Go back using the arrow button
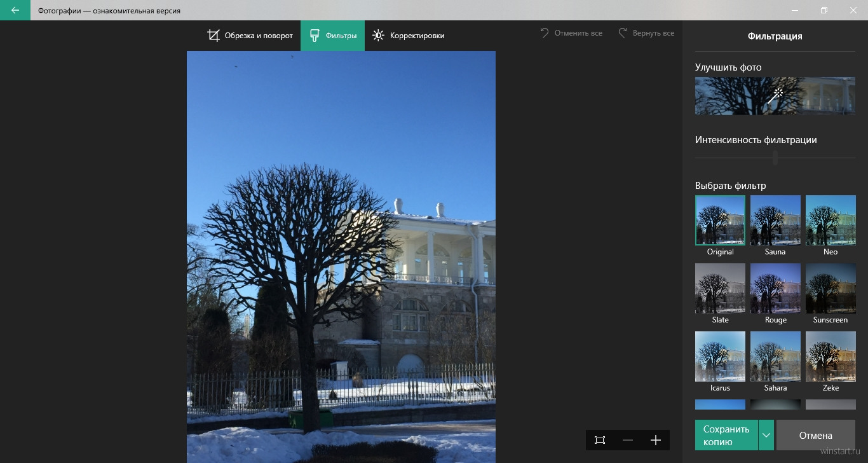This screenshot has height=463, width=868. (15, 10)
